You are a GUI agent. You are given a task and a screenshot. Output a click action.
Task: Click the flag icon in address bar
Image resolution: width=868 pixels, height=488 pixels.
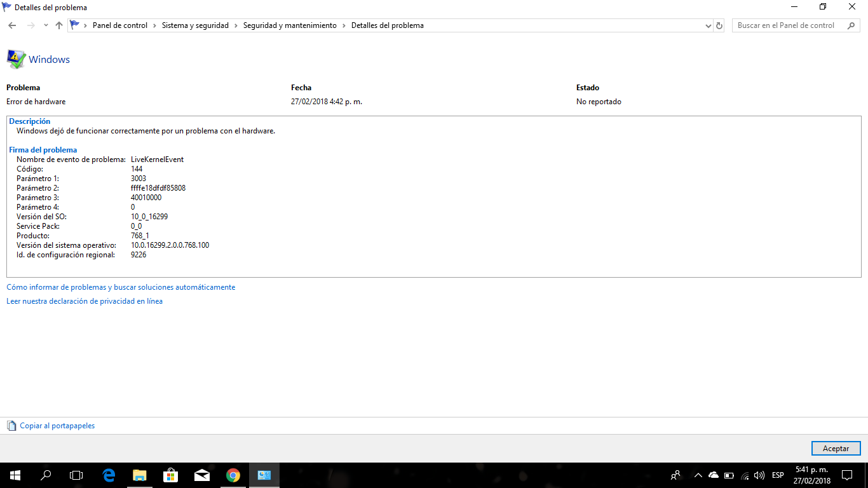[75, 25]
